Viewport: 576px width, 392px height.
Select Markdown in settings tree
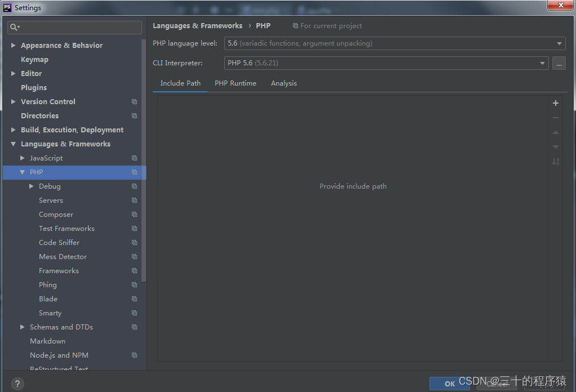48,341
